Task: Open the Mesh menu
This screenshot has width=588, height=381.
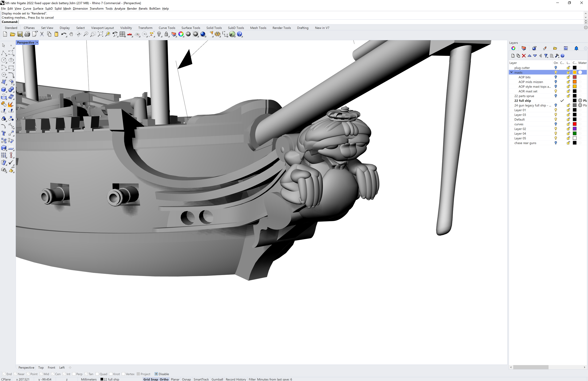Action: [x=67, y=8]
